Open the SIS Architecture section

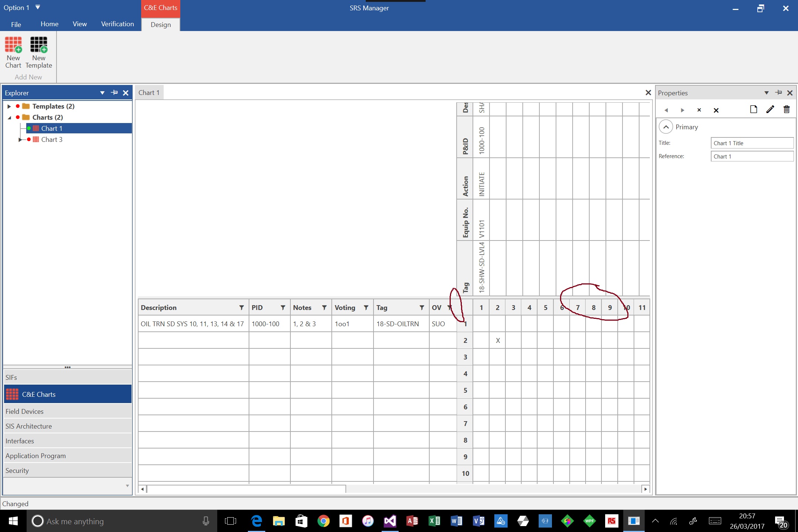tap(29, 426)
